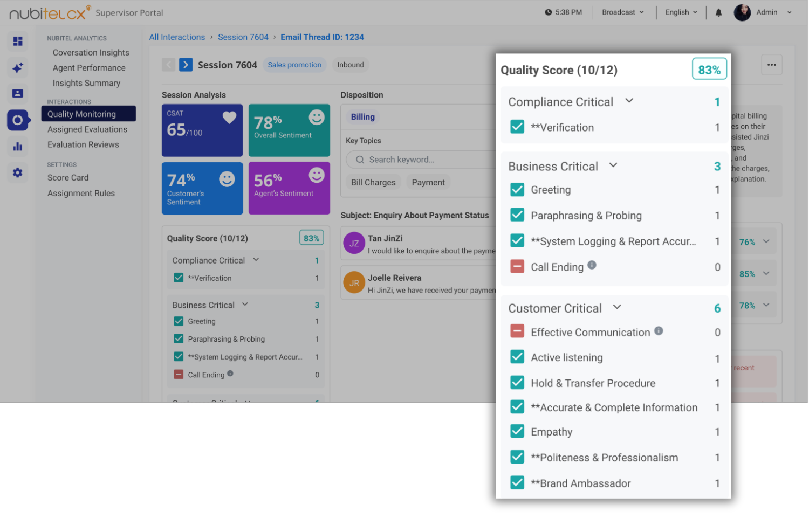
Task: Click info icon beside Call Ending in popup
Action: pos(592,265)
